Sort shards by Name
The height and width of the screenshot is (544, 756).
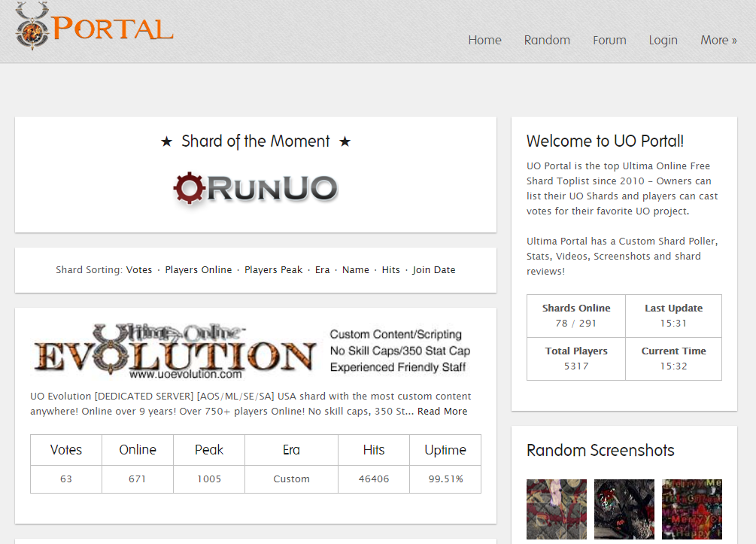pyautogui.click(x=355, y=269)
